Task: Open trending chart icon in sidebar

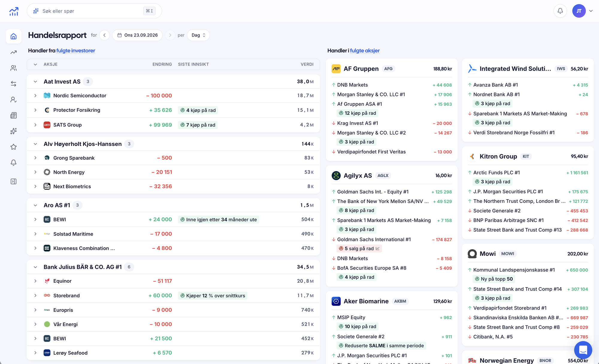Action: (13, 52)
